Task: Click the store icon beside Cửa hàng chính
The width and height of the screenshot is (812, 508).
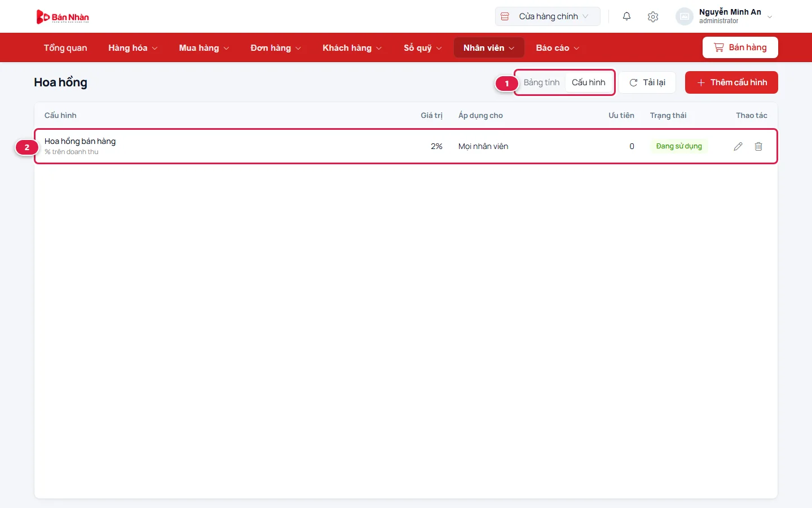Action: (505, 16)
